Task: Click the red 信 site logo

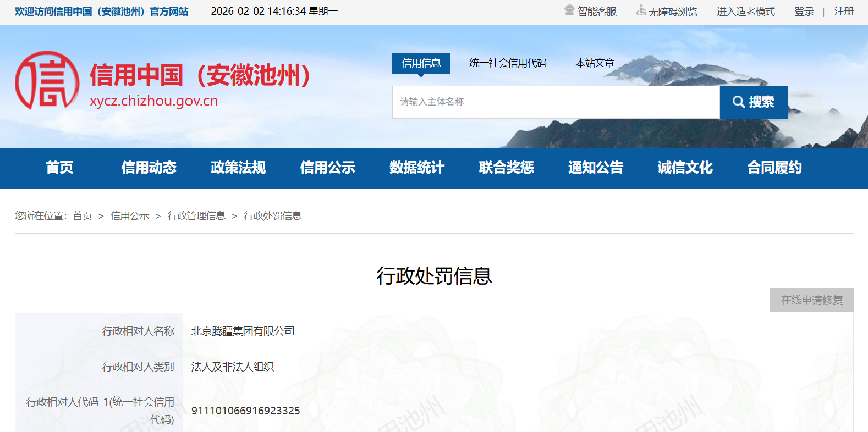Action: click(x=47, y=80)
